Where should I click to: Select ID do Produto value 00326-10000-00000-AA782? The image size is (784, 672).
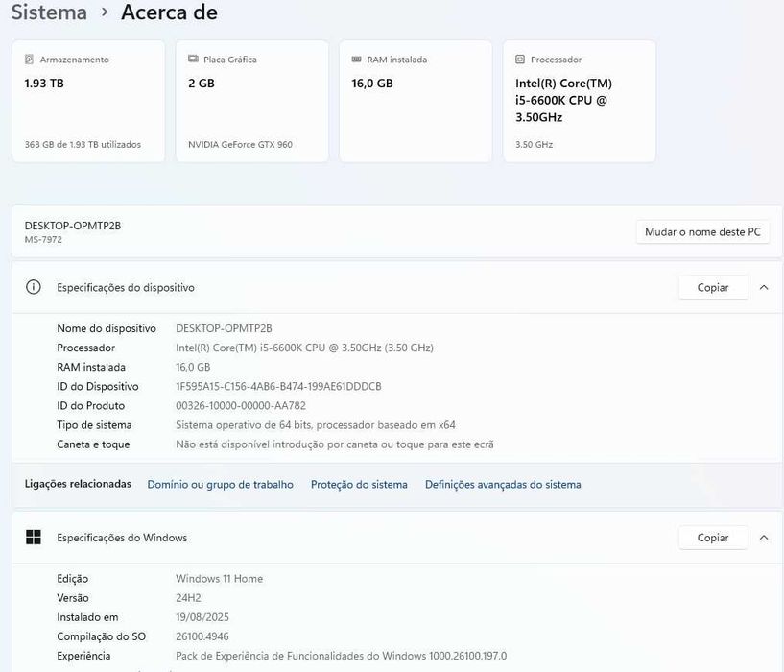[x=241, y=406]
